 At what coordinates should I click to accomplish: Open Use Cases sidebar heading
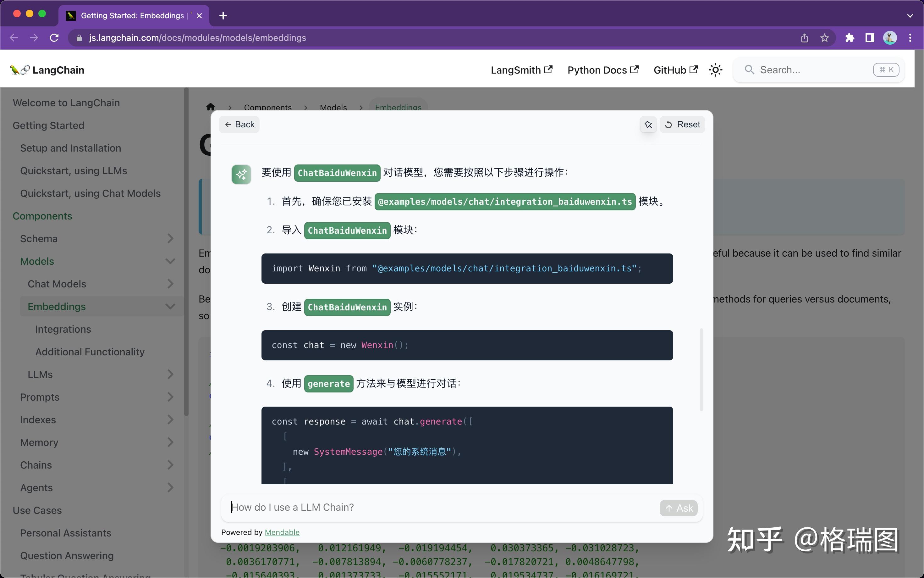(x=37, y=510)
